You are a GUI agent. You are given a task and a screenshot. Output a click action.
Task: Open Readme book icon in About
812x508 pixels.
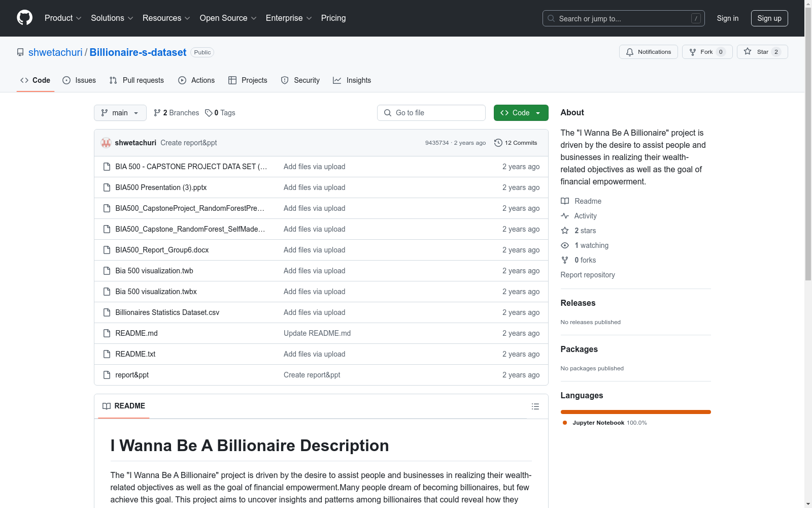pos(565,201)
